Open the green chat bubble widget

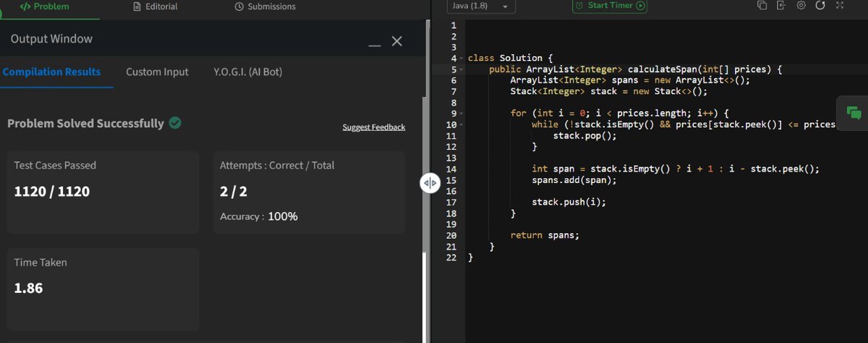click(854, 113)
